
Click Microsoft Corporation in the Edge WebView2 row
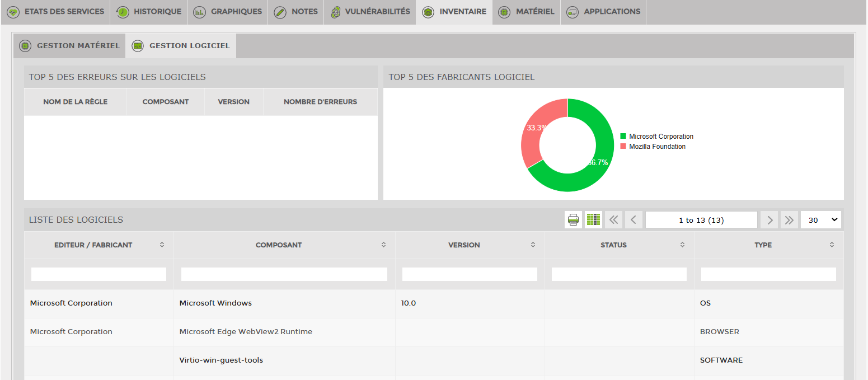(x=71, y=332)
